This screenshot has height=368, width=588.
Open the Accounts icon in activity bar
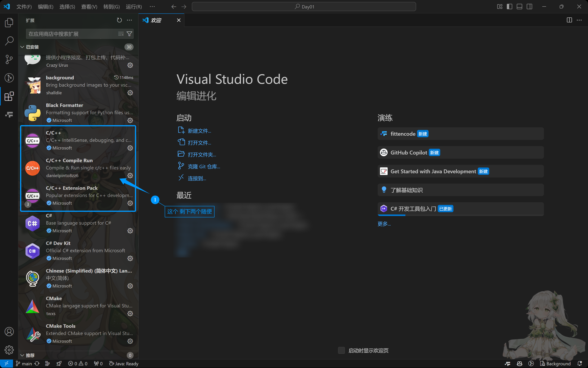9,332
